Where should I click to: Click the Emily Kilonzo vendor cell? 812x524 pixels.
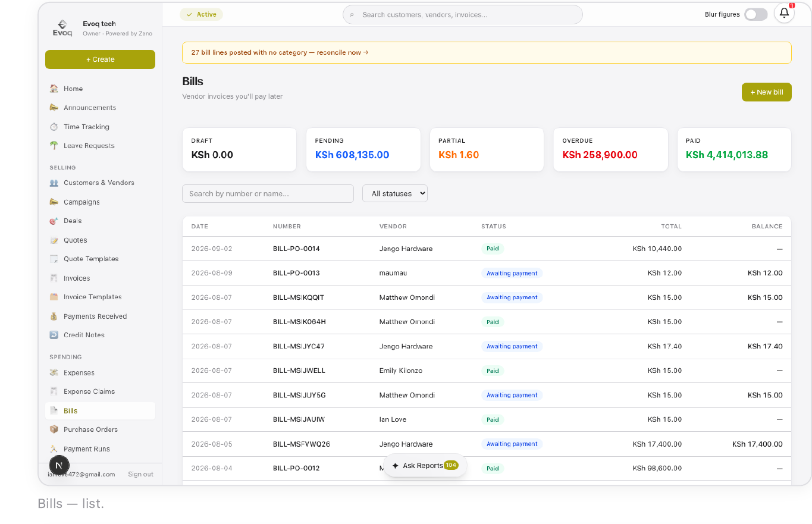pos(400,371)
